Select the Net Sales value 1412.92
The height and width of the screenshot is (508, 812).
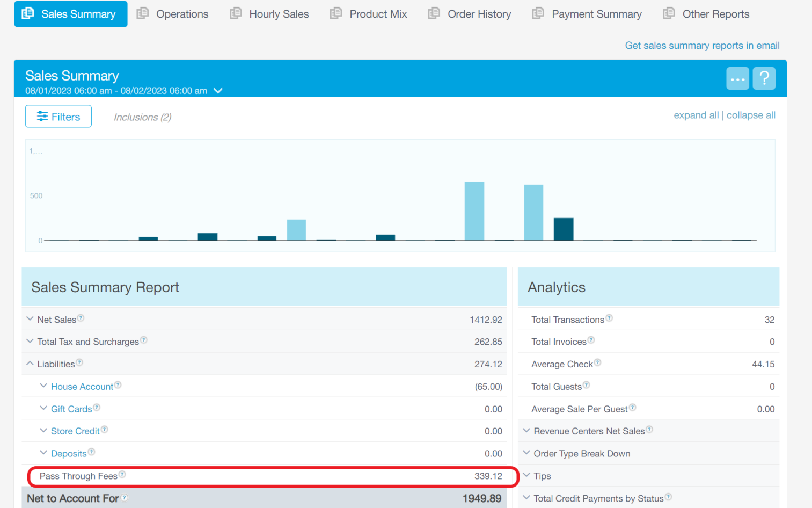tap(486, 320)
